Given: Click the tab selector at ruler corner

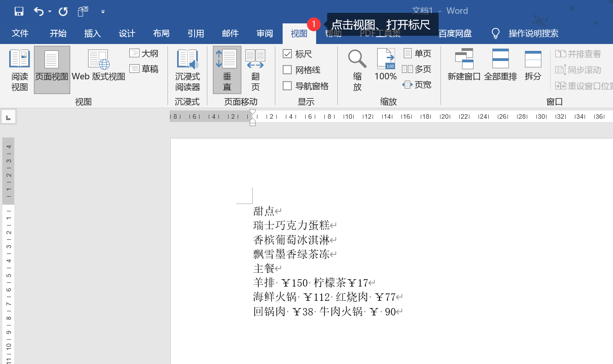Looking at the screenshot, I should pyautogui.click(x=8, y=116).
